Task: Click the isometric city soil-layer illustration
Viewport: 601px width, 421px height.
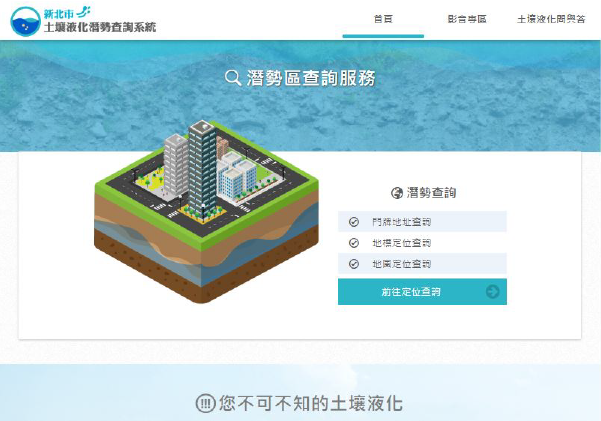Action: click(206, 212)
